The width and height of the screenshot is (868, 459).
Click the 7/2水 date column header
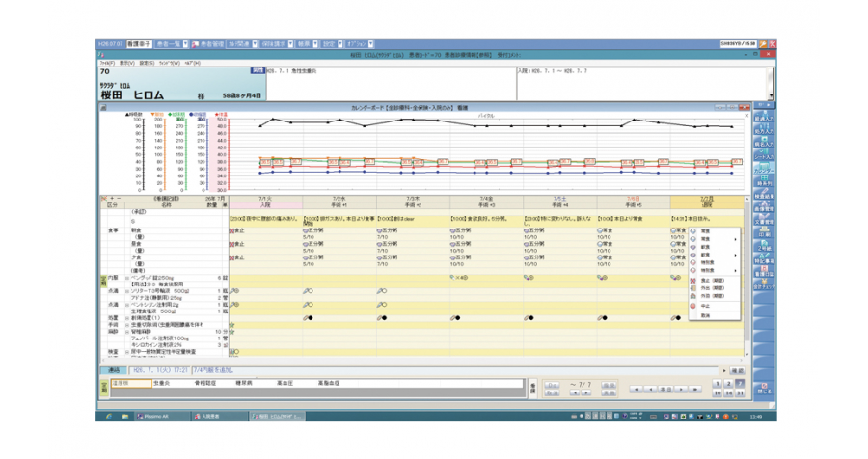pos(339,199)
